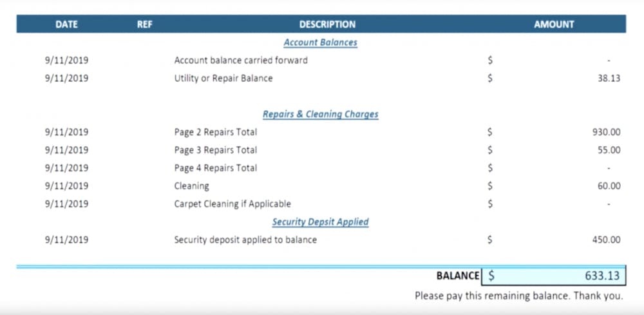Select the AMOUNT column header
644x315 pixels.
point(554,24)
